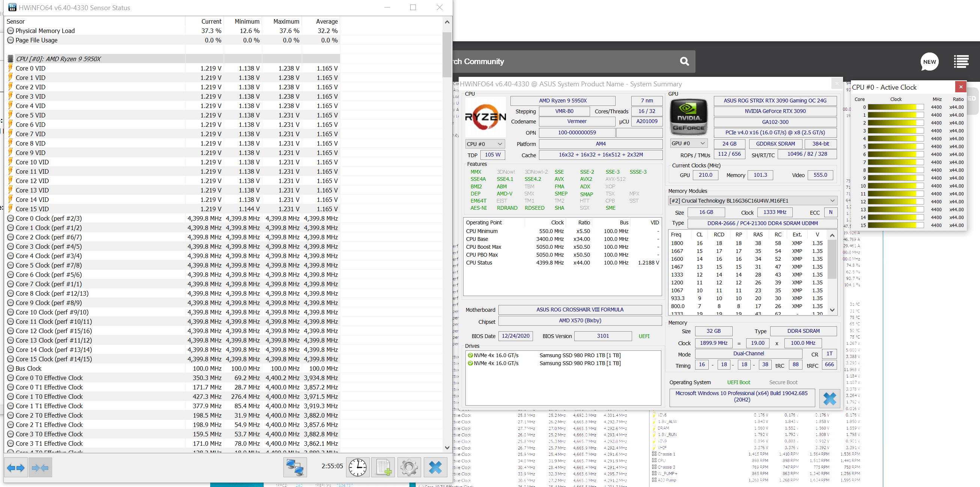Viewport: 980px width, 487px height.
Task: Click the lightning icon for Core 0 VID
Action: (x=11, y=68)
